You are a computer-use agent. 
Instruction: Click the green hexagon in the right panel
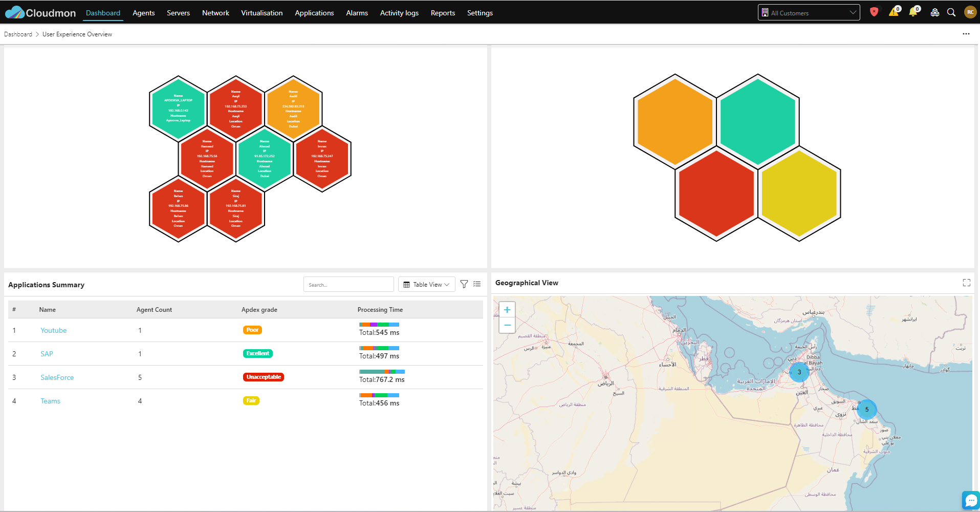[758, 121]
